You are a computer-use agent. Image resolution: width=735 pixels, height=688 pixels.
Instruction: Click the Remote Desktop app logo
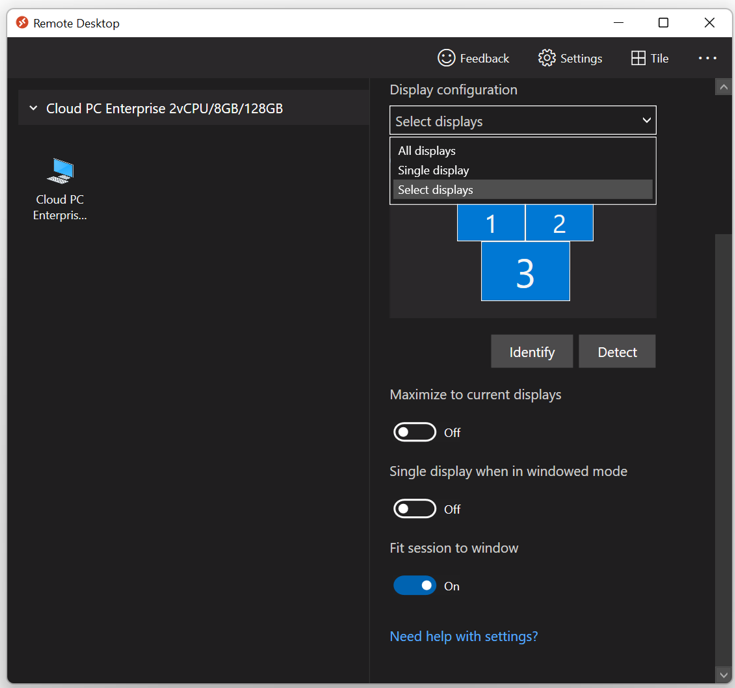[x=22, y=22]
